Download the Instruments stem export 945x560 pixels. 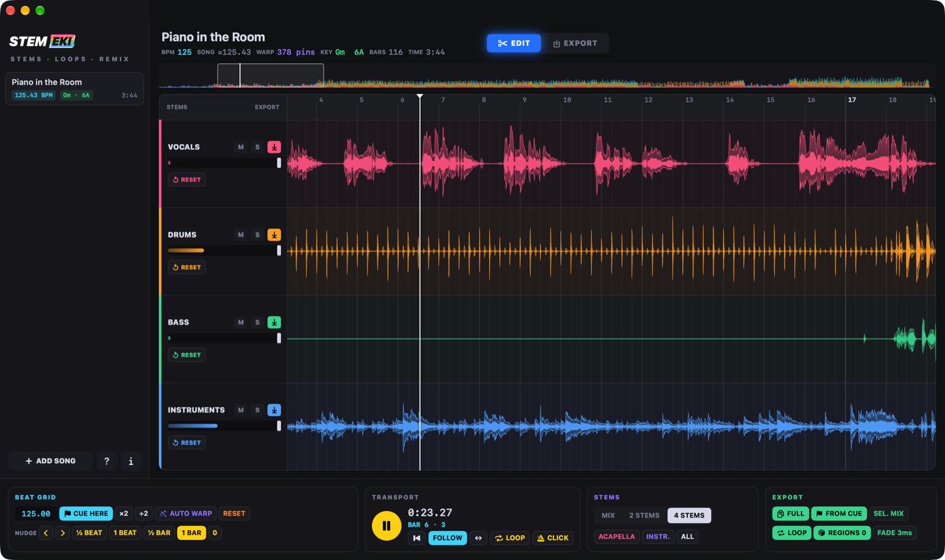click(x=274, y=410)
